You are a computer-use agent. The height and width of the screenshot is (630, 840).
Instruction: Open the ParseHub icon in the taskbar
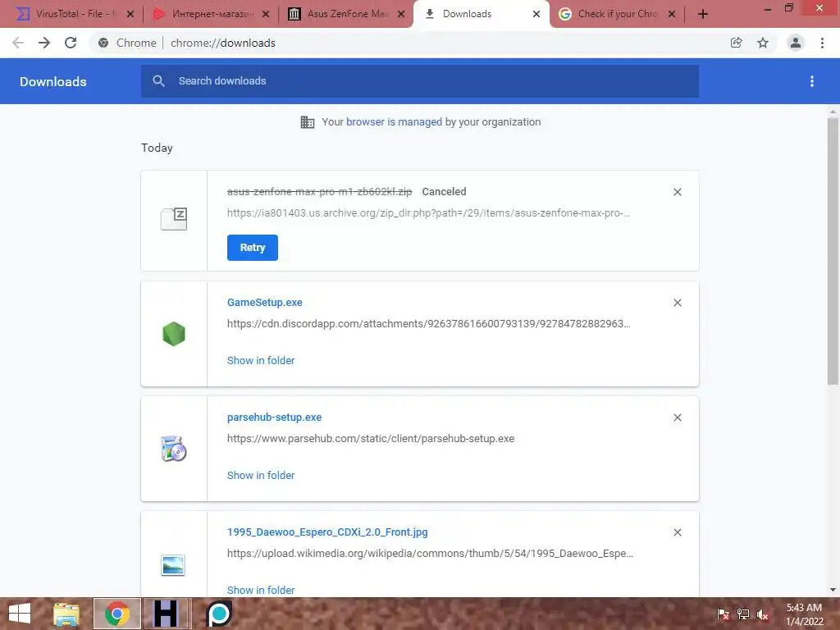click(219, 614)
